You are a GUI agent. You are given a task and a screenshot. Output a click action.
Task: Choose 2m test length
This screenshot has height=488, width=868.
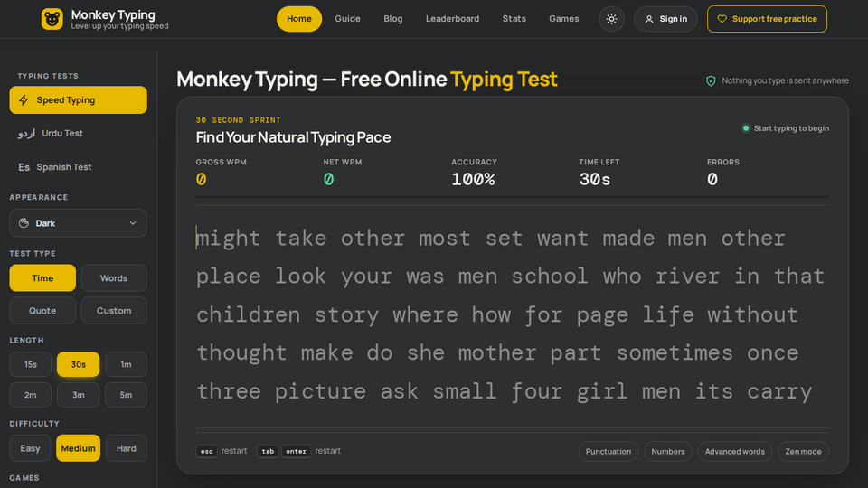(31, 395)
